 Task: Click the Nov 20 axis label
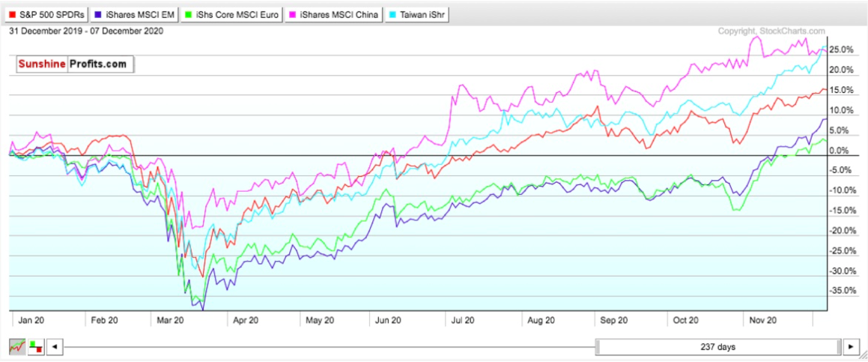(763, 320)
